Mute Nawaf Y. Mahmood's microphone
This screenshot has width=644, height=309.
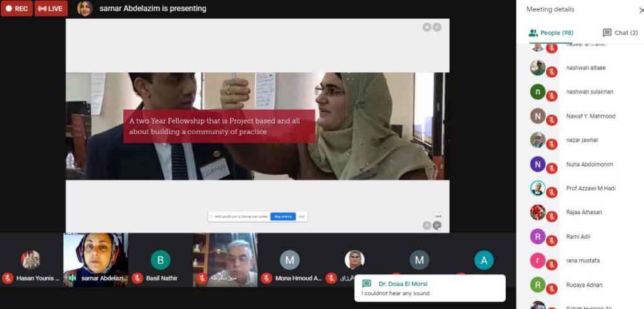552,120
